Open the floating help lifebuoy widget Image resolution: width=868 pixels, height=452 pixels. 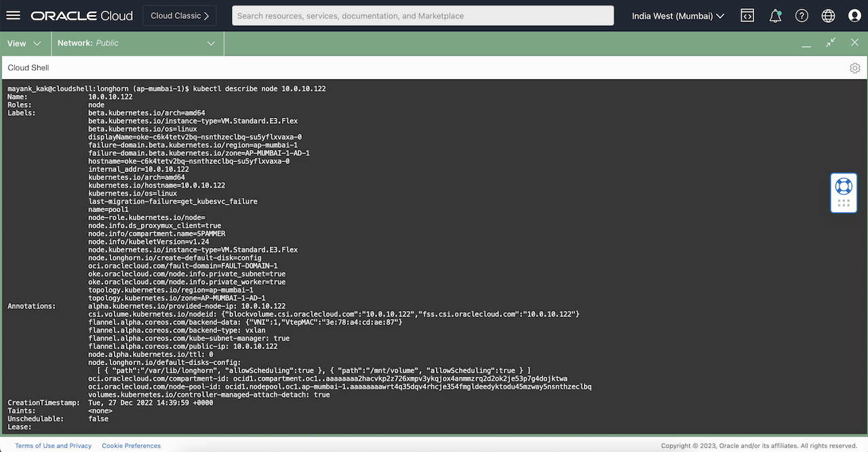pos(844,186)
